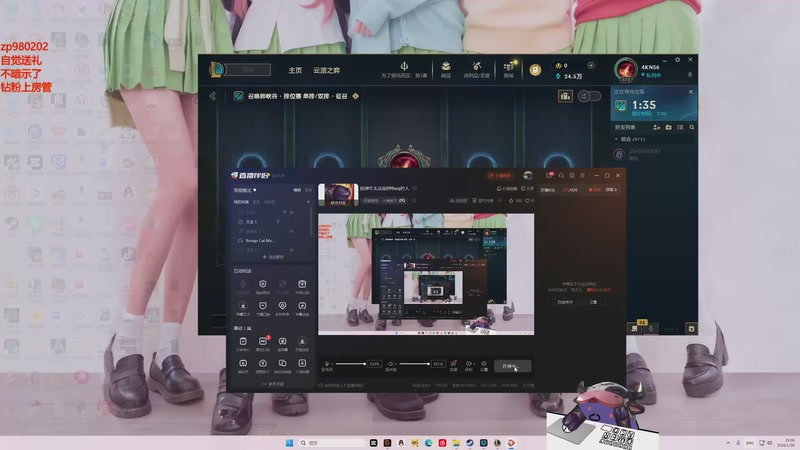The width and height of the screenshot is (800, 450).
Task: Click the plus button beside currency balance
Action: [591, 65]
